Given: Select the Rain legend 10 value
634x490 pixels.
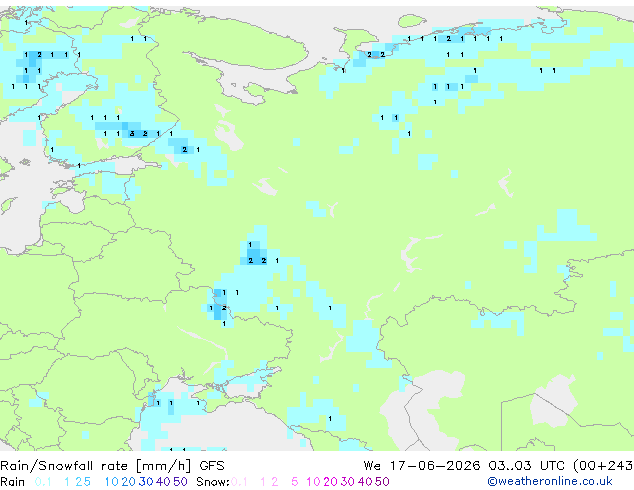Looking at the screenshot, I should pyautogui.click(x=111, y=482).
